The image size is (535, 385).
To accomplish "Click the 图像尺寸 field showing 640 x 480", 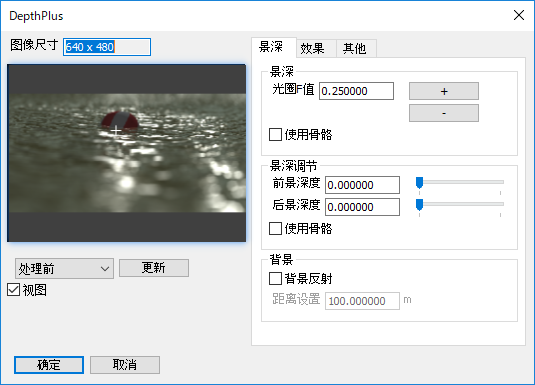I will [x=107, y=47].
